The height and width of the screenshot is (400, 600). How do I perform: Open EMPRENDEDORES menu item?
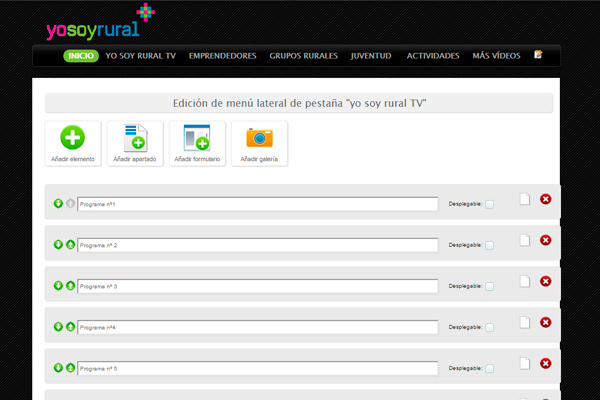pos(222,56)
